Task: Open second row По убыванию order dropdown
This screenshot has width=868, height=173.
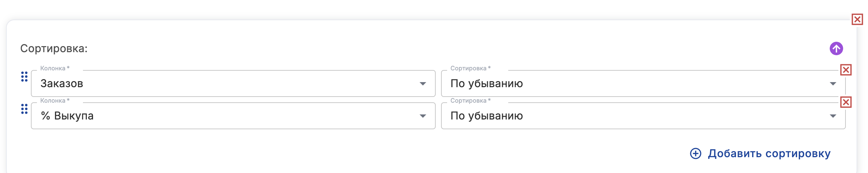Action: (x=640, y=116)
